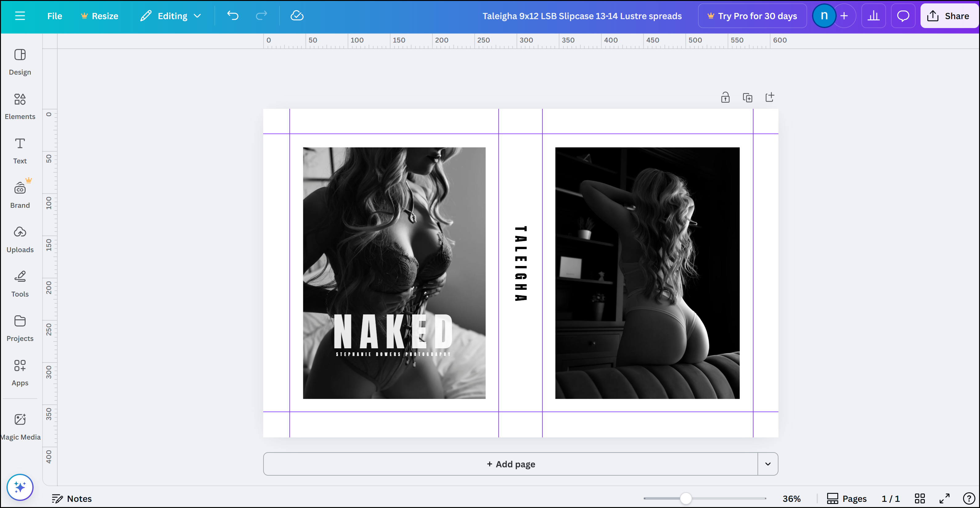Expand the Add page options chevron

point(768,464)
